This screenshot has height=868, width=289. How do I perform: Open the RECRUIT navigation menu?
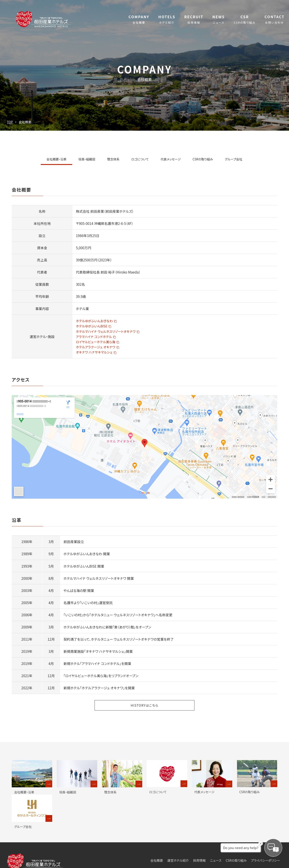coord(194,20)
